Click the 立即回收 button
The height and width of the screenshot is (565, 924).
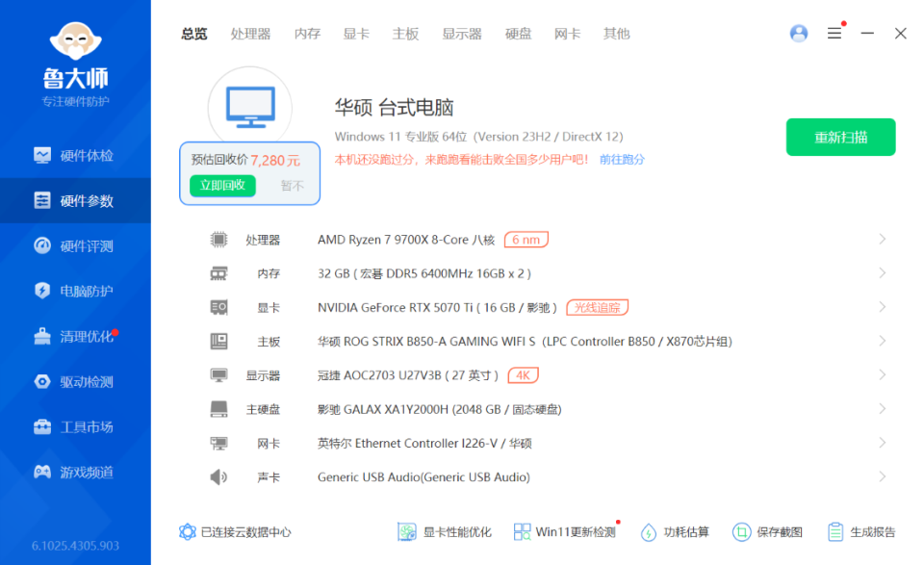click(x=222, y=185)
